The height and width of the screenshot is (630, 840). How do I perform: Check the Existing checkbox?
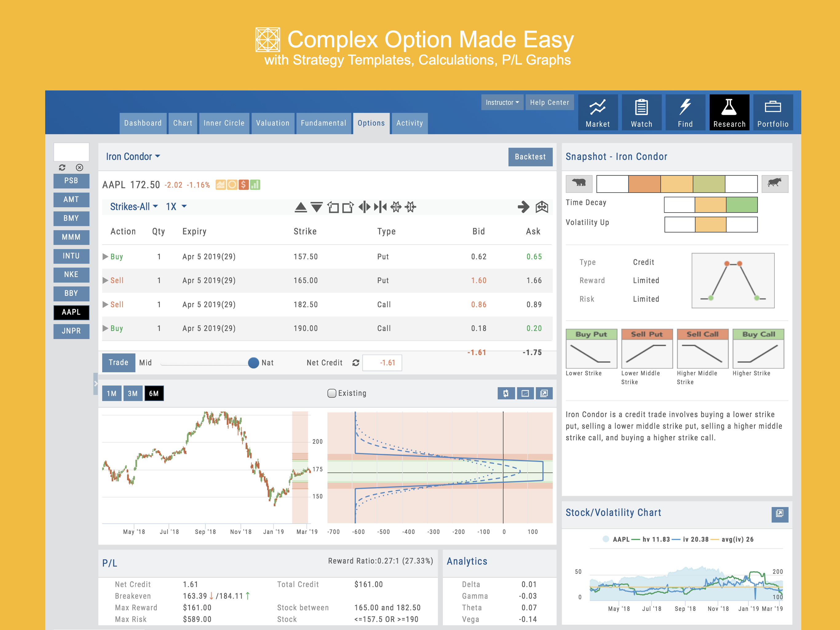click(331, 393)
